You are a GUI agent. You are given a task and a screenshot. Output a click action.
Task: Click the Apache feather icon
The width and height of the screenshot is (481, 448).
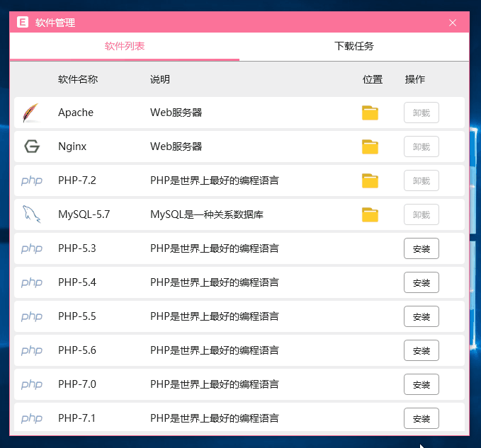[32, 113]
